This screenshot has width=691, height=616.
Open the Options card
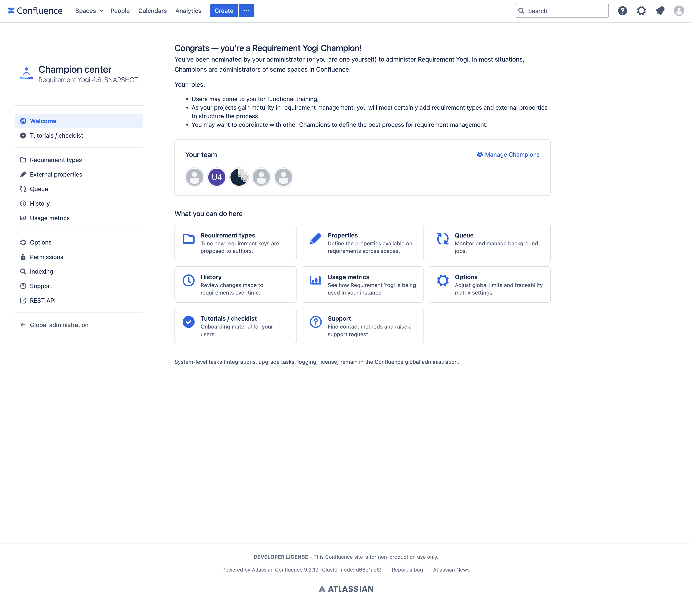point(490,285)
